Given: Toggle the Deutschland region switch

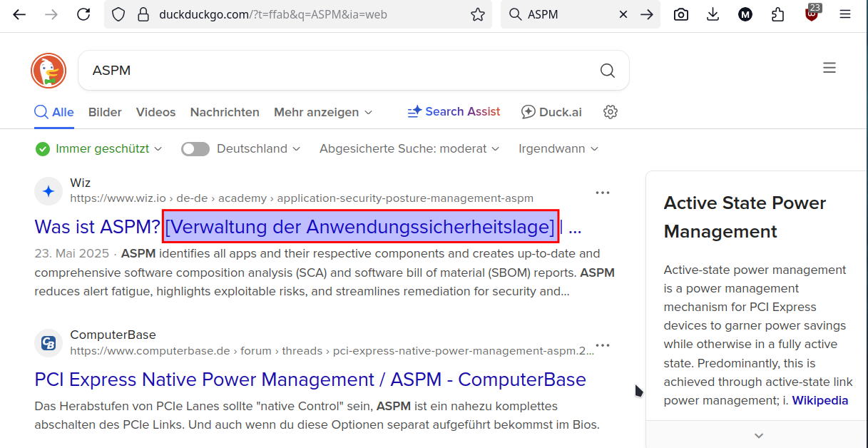Looking at the screenshot, I should pyautogui.click(x=195, y=149).
